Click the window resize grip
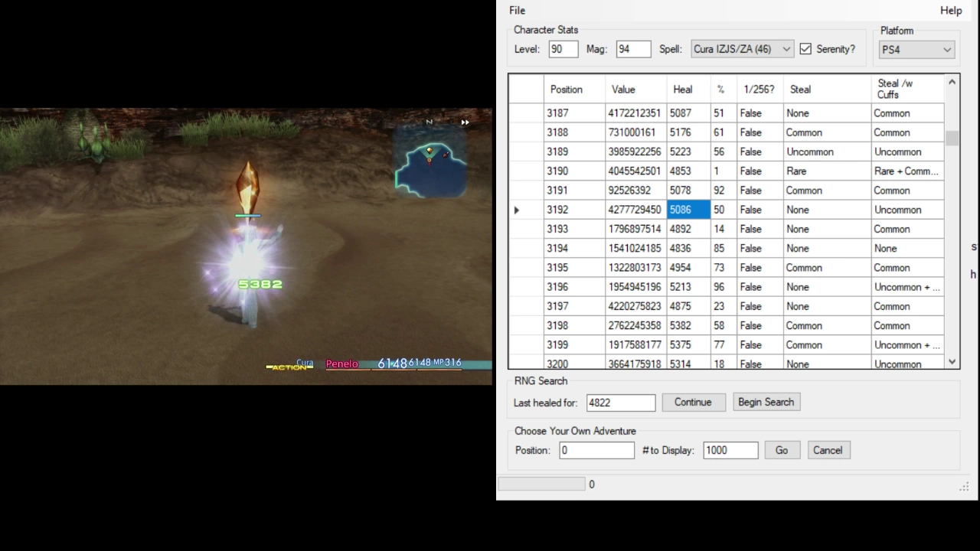This screenshot has height=551, width=980. point(964,487)
